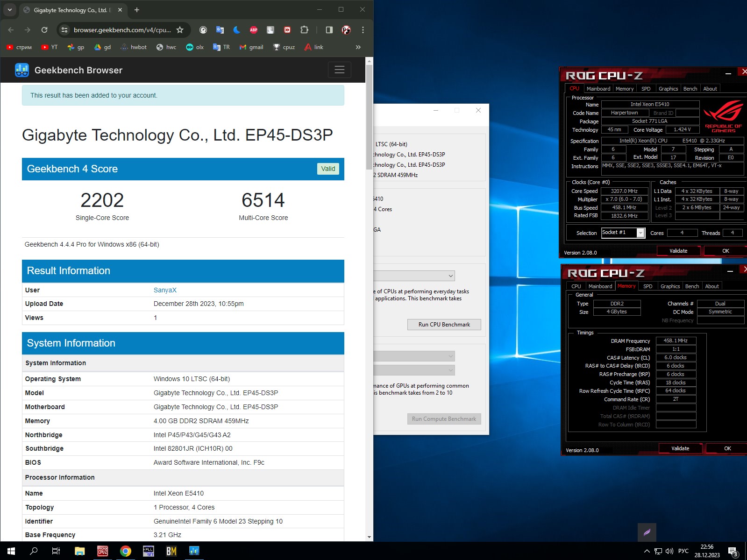Screen dimensions: 747x560
Task: Open a new browser tab with plus
Action: [x=137, y=10]
